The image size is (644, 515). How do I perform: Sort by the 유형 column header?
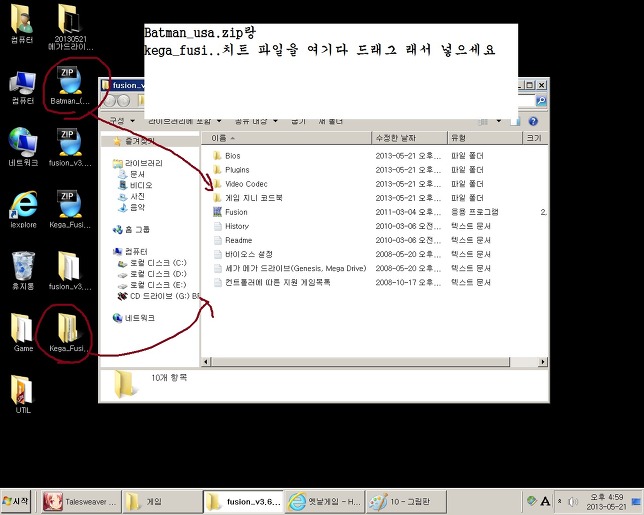pyautogui.click(x=485, y=138)
